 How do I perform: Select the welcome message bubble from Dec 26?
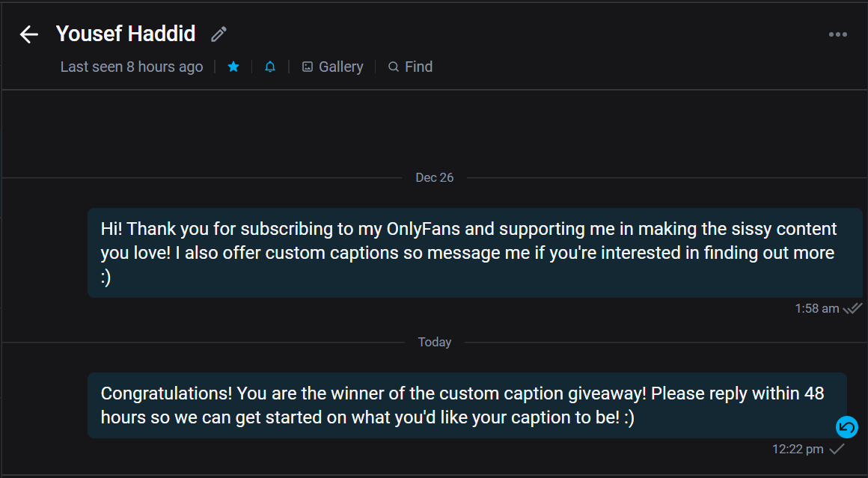471,252
